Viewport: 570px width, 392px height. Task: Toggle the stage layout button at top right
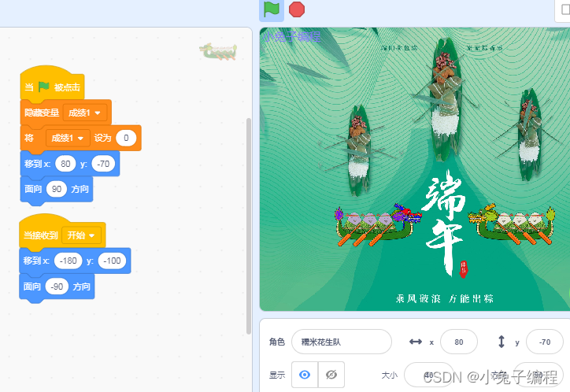pyautogui.click(x=564, y=10)
